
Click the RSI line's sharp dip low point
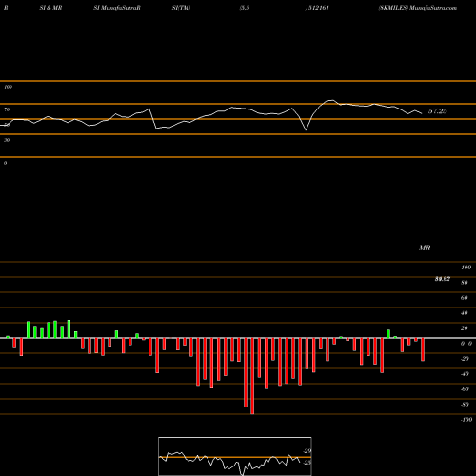coord(306,129)
